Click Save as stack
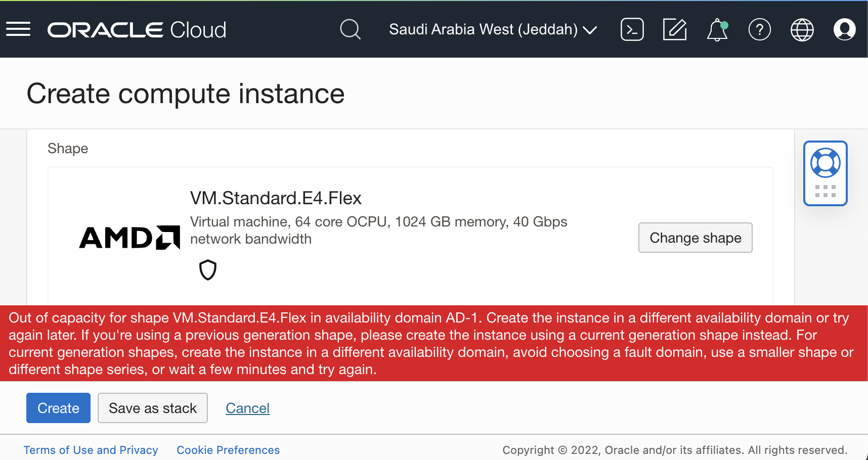The height and width of the screenshot is (460, 868). (153, 408)
